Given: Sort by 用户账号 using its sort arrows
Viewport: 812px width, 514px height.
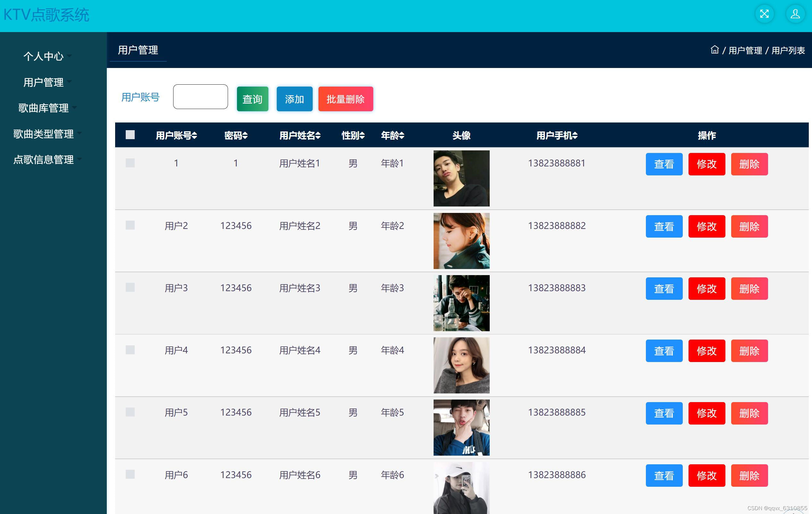Looking at the screenshot, I should click(195, 136).
